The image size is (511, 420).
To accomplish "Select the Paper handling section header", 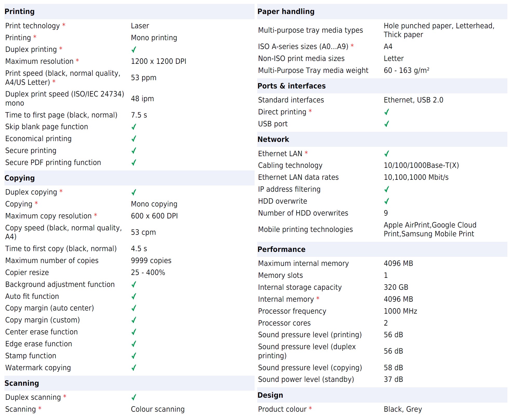I will pos(286,11).
